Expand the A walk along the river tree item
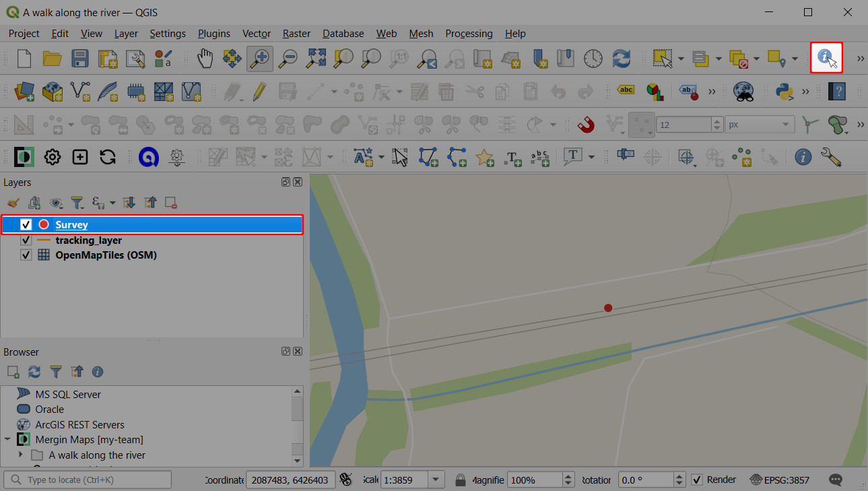868x491 pixels. pyautogui.click(x=22, y=455)
